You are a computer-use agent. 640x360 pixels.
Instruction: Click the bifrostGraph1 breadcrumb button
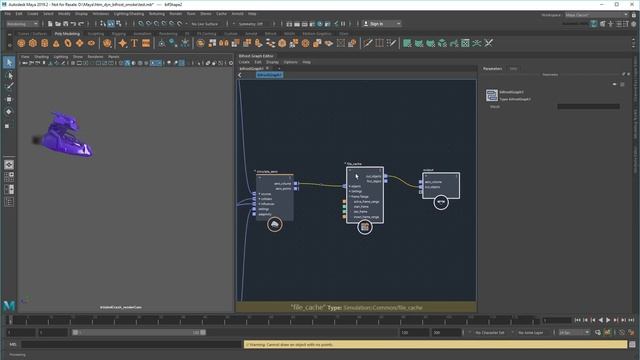(x=269, y=75)
